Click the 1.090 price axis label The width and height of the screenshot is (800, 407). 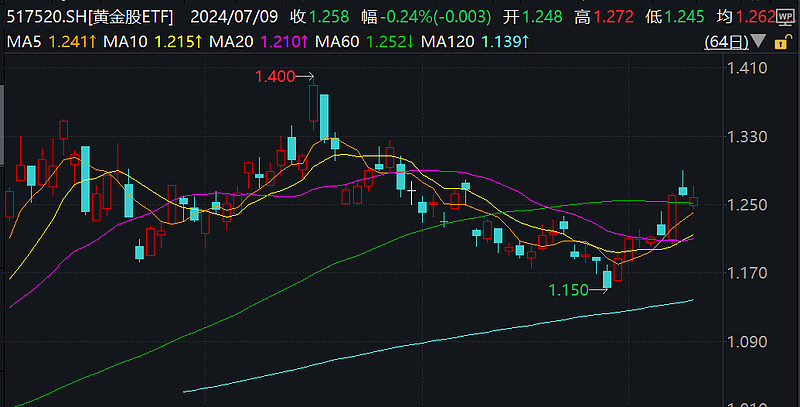[747, 342]
